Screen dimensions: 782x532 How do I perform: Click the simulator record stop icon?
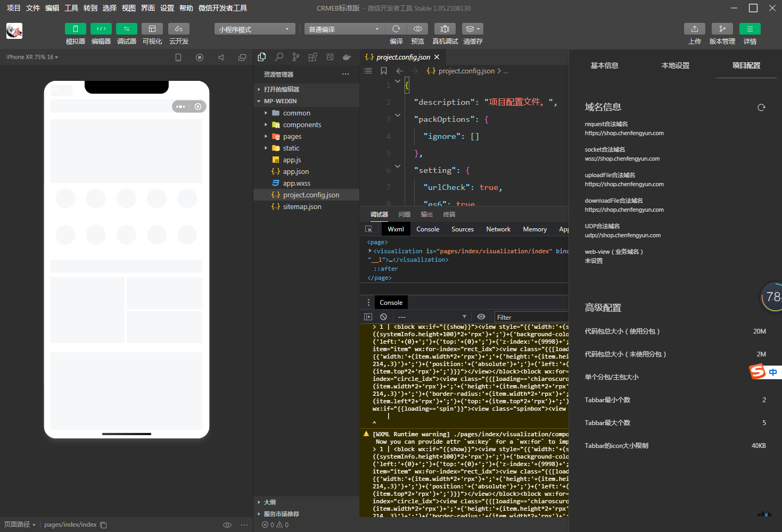200,57
